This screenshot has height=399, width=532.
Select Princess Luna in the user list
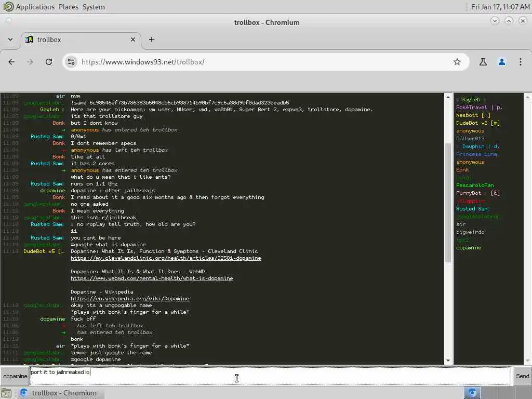coord(476,154)
